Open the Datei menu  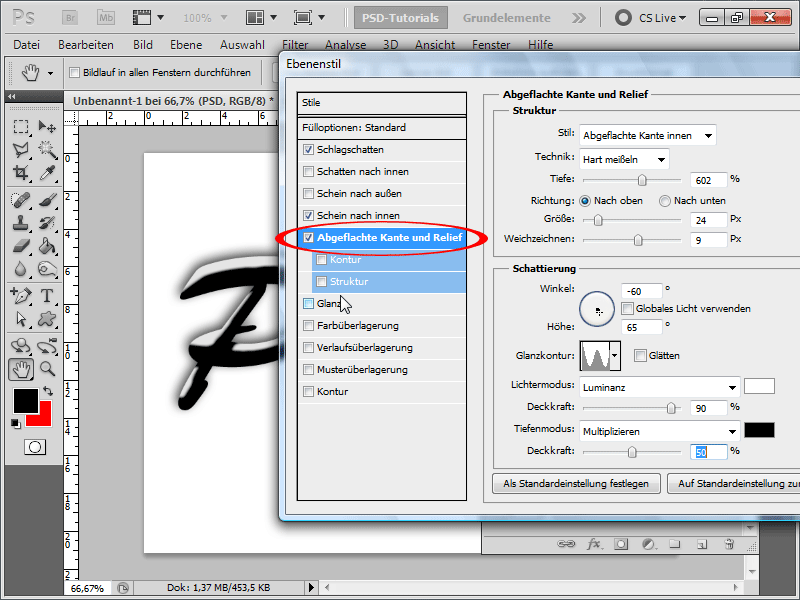pyautogui.click(x=27, y=45)
